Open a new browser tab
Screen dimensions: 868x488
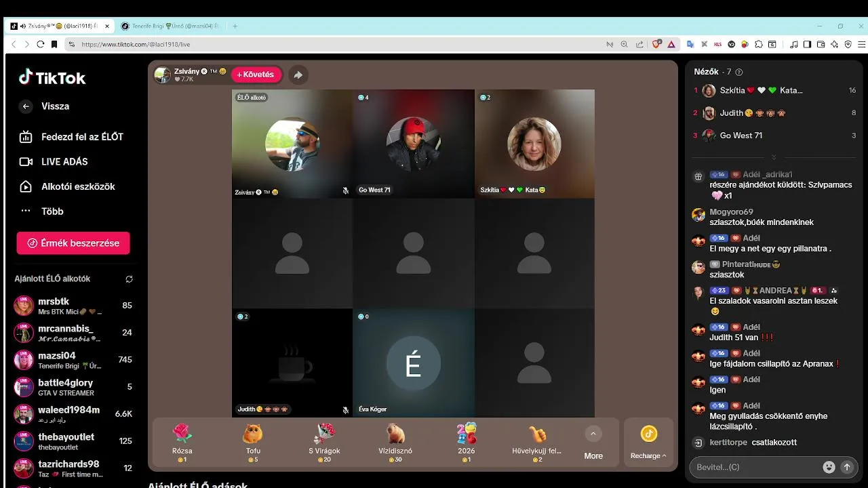[235, 26]
